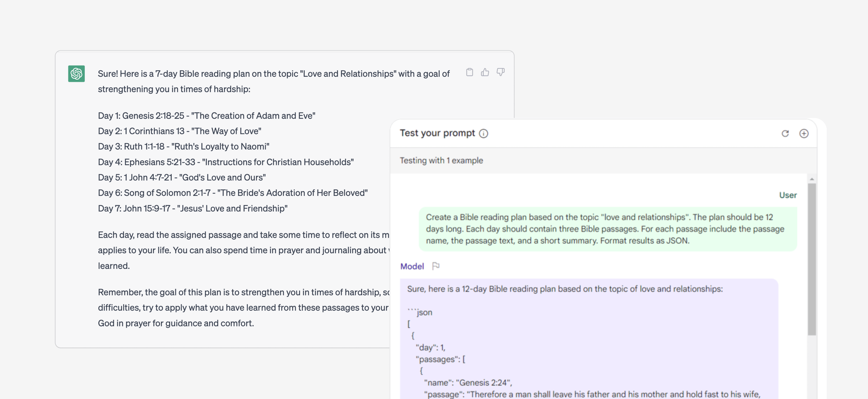
Task: Click the Day 7 John 15:9-17 line
Action: (193, 208)
